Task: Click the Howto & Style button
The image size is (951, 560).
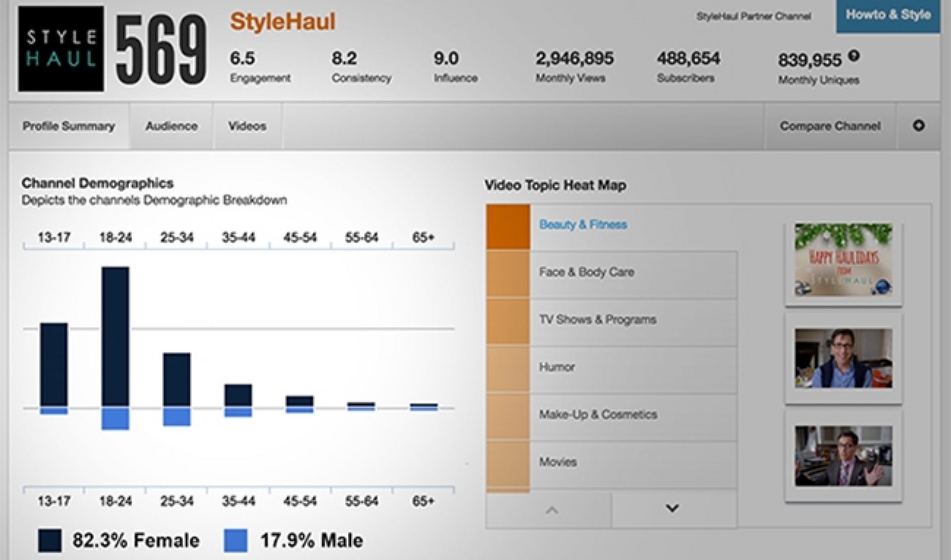Action: point(888,15)
